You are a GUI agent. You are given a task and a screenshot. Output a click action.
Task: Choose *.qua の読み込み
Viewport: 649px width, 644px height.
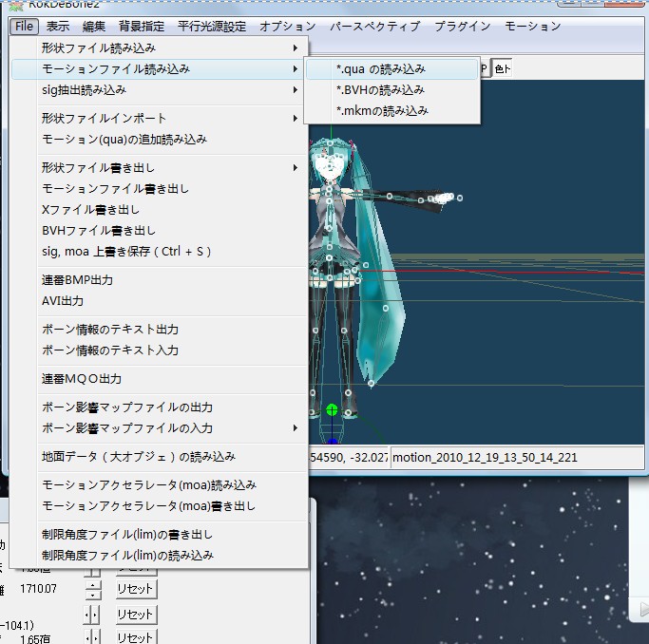pos(392,69)
